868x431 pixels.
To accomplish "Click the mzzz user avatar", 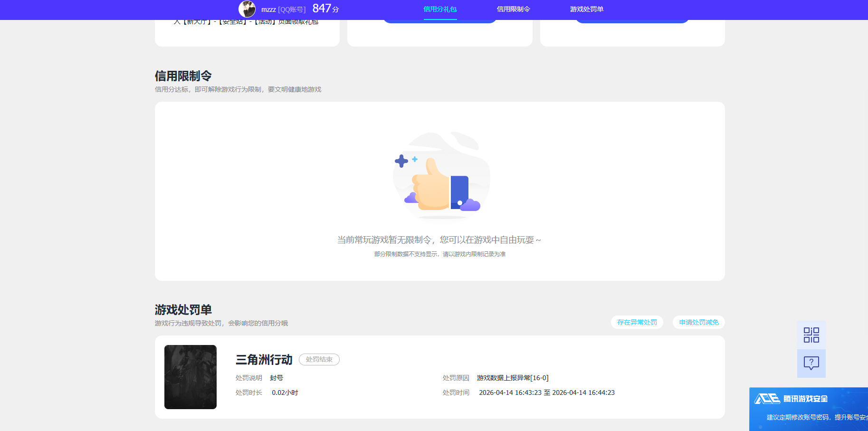I will pyautogui.click(x=247, y=9).
